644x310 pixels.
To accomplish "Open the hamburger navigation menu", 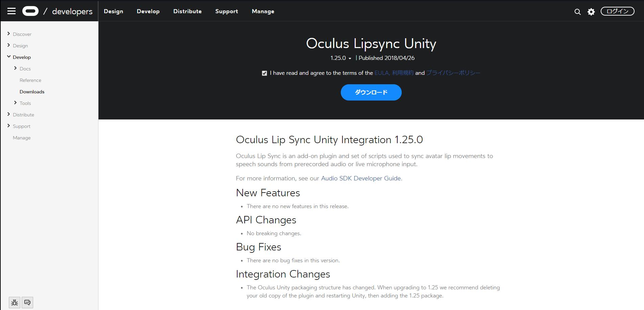I will (x=11, y=11).
